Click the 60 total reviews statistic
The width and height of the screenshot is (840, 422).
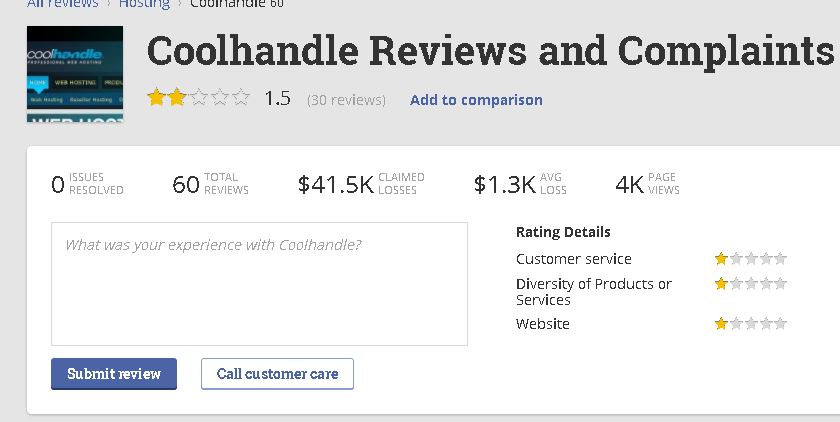click(x=211, y=184)
